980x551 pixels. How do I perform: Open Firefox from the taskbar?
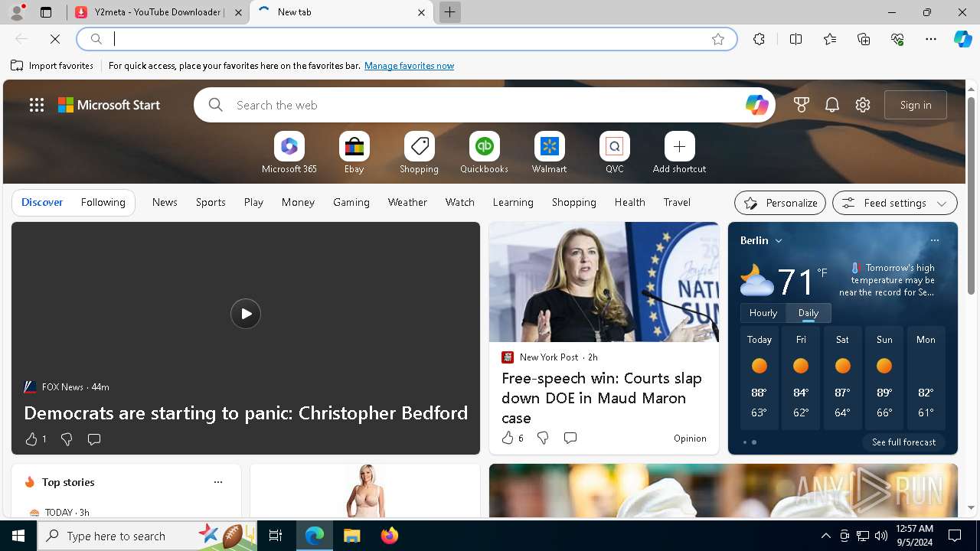pos(390,536)
